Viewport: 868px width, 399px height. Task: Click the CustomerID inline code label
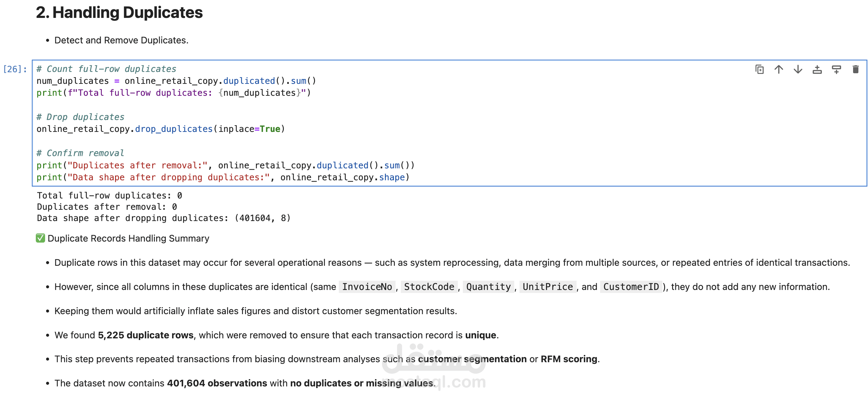coord(631,287)
